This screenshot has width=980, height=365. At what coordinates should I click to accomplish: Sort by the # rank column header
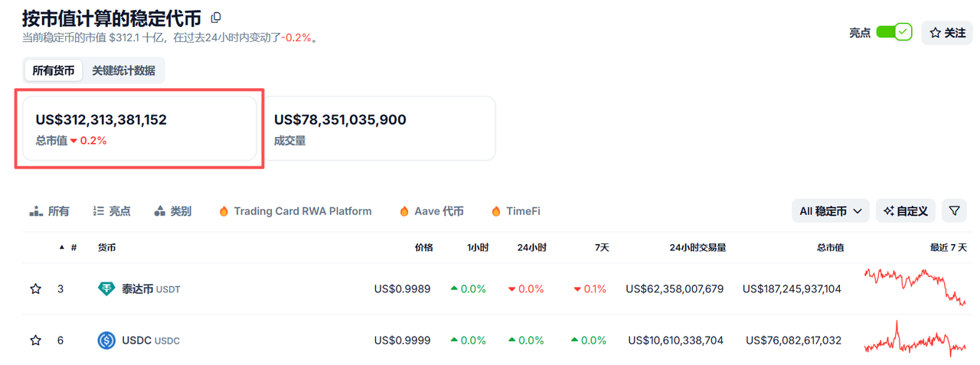tap(73, 247)
